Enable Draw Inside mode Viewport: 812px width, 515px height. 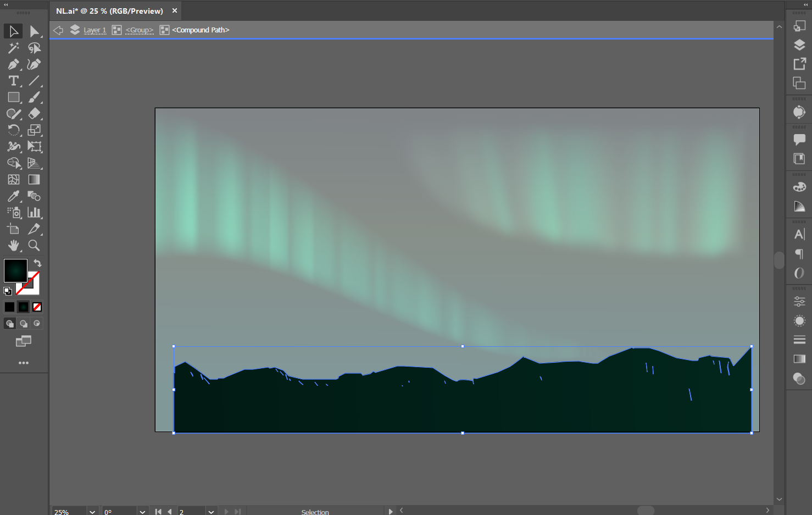pyautogui.click(x=37, y=323)
